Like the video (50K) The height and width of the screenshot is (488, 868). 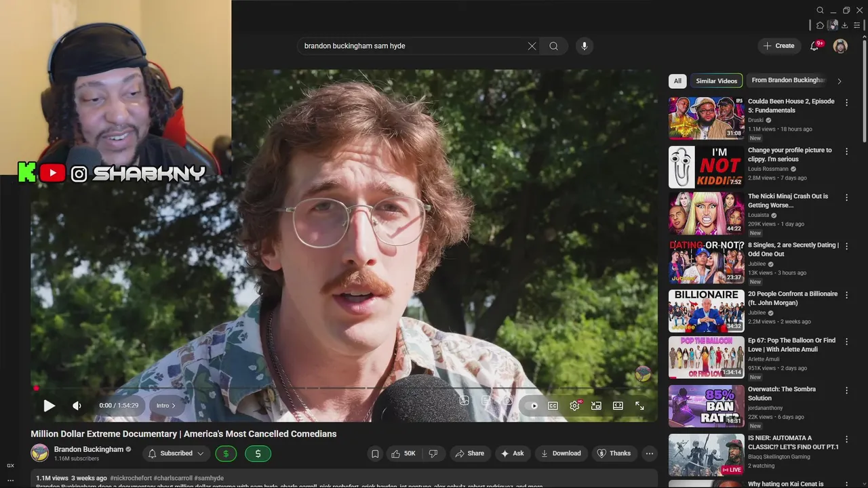403,453
